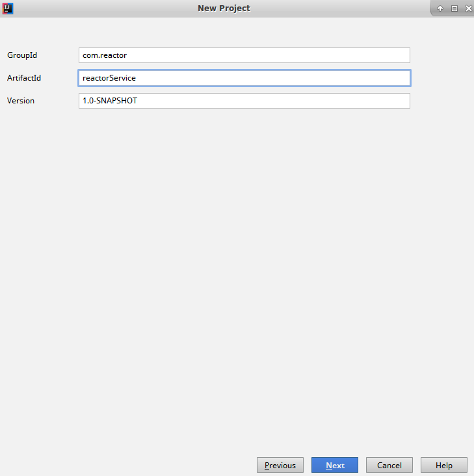Click the IntelliJ IDEA icon in title bar

[8, 8]
